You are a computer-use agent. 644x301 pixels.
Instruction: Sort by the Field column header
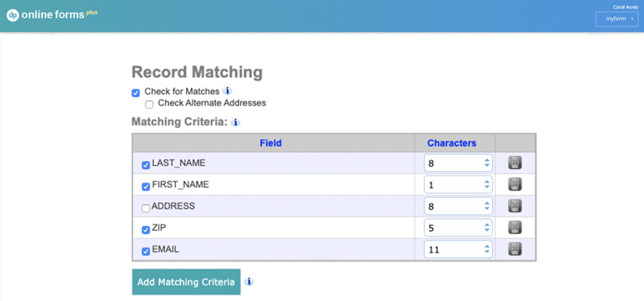point(270,143)
